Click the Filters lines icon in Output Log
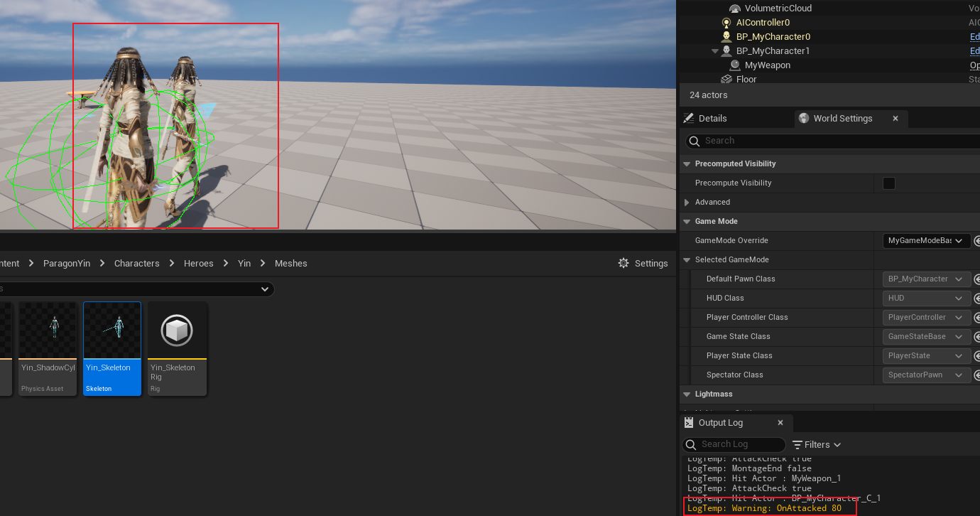 [797, 445]
